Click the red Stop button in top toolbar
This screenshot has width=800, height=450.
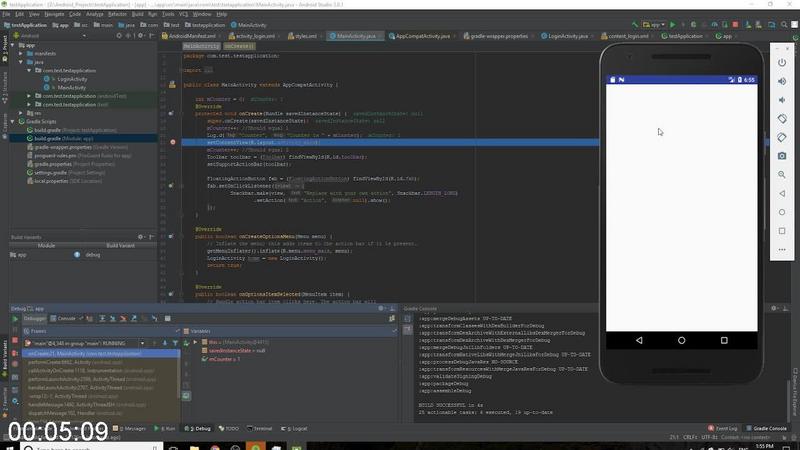tap(735, 24)
